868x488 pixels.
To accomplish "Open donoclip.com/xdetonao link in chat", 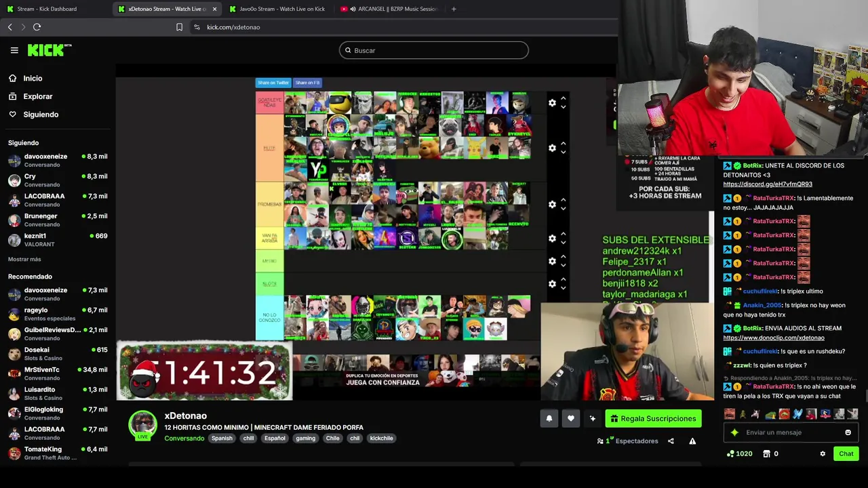I will tap(774, 338).
